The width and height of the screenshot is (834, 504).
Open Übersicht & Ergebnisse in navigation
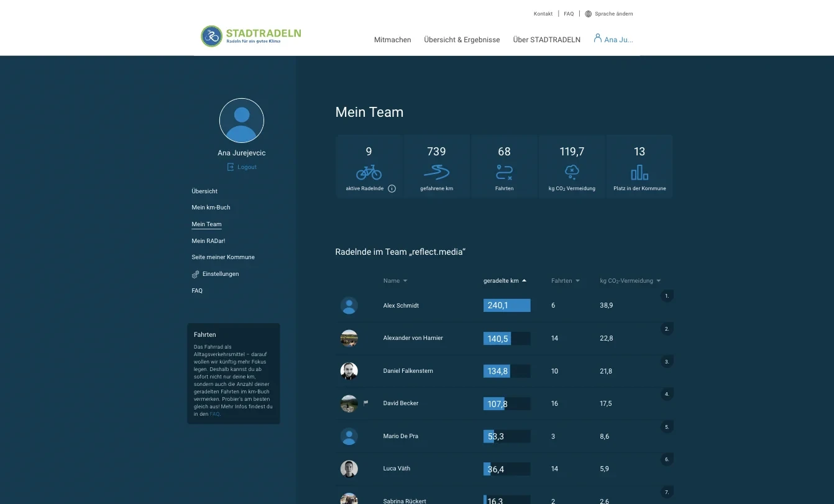(462, 40)
